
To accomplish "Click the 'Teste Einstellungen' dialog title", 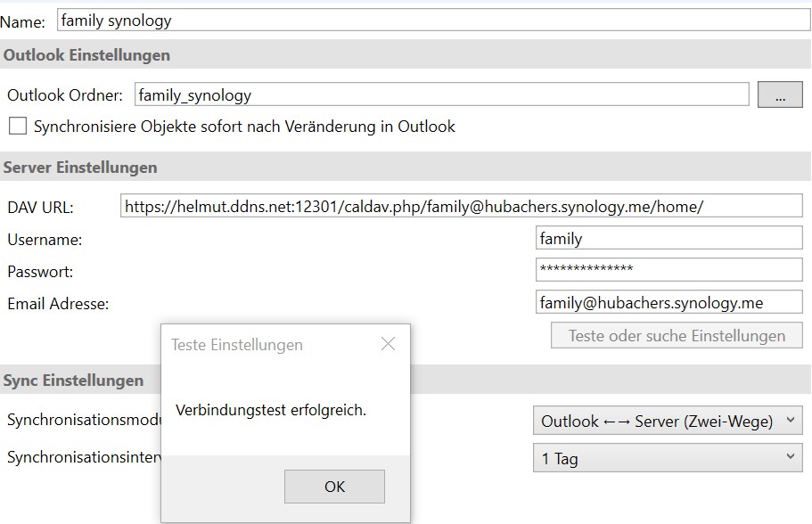I will (237, 345).
